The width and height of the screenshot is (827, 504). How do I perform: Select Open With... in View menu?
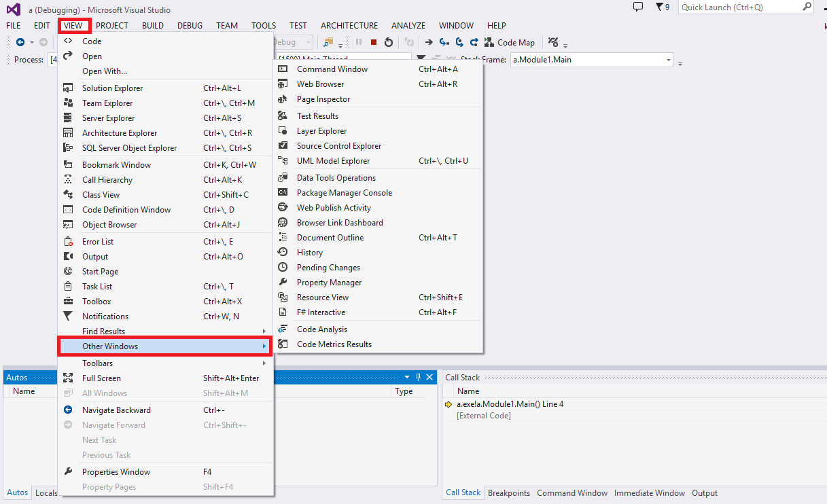tap(165, 71)
